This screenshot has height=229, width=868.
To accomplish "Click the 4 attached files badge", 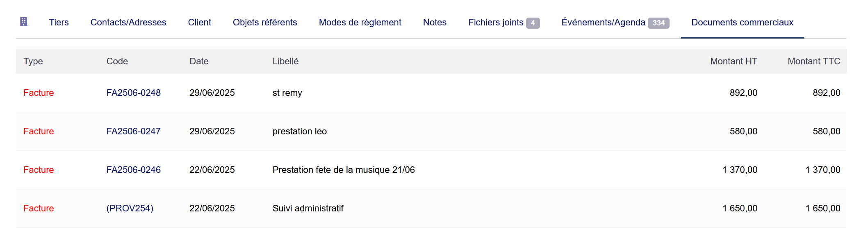I will (x=533, y=23).
